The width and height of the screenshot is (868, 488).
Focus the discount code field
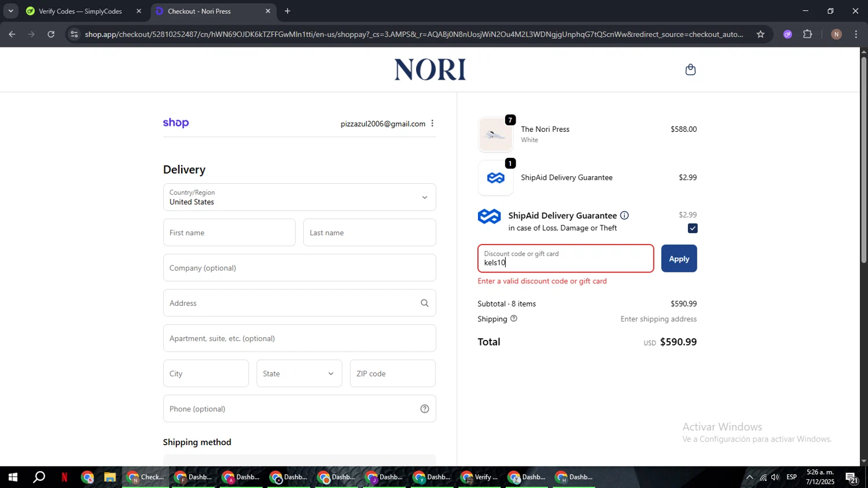coord(565,258)
